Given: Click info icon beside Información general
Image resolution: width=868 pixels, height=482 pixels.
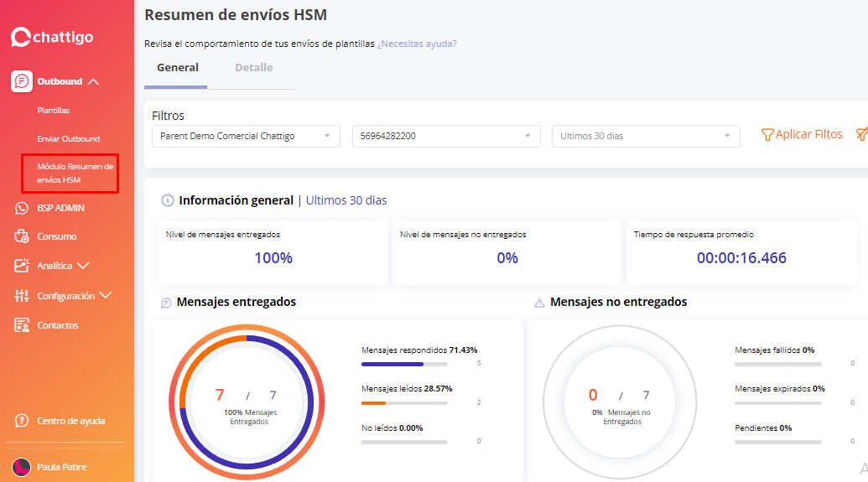Looking at the screenshot, I should (x=167, y=201).
